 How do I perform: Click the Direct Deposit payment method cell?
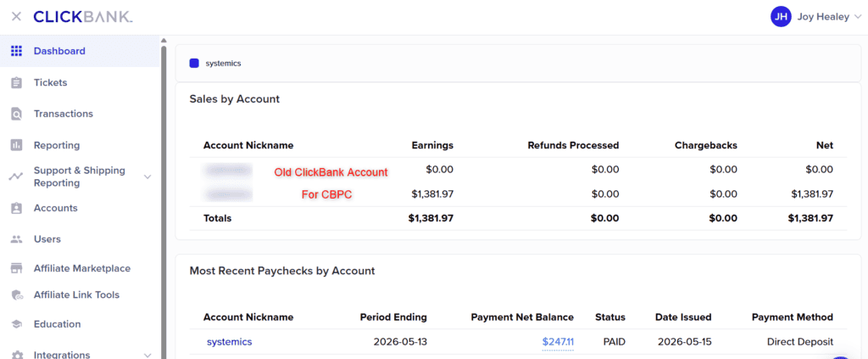pos(800,342)
